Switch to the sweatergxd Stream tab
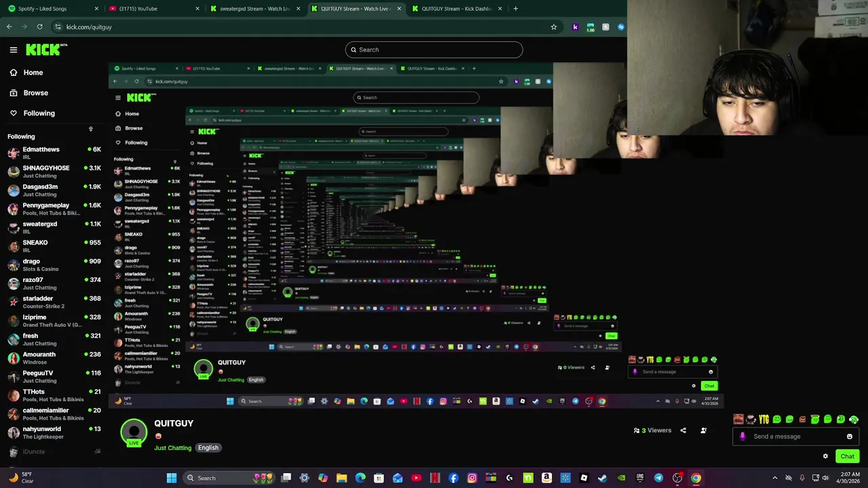Image resolution: width=868 pixels, height=488 pixels. click(254, 9)
